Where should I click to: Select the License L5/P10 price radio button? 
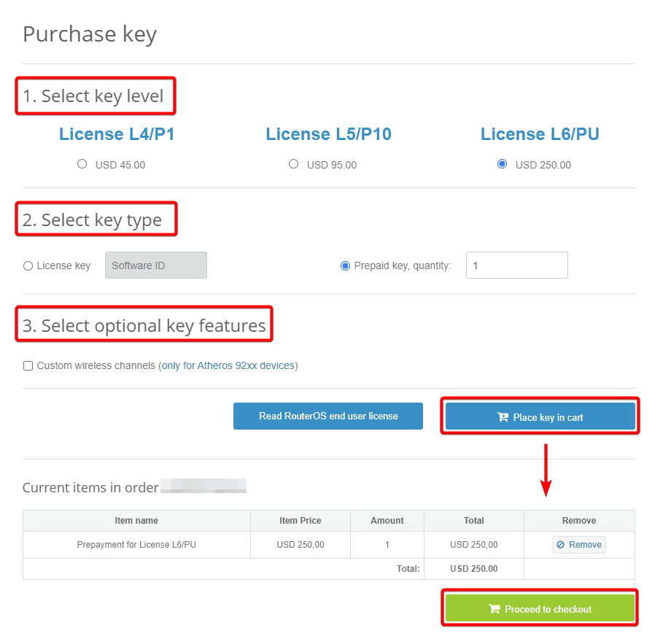click(x=293, y=163)
